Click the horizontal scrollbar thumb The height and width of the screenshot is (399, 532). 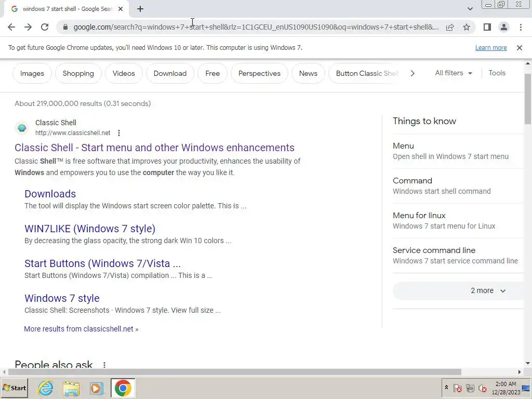(x=234, y=372)
